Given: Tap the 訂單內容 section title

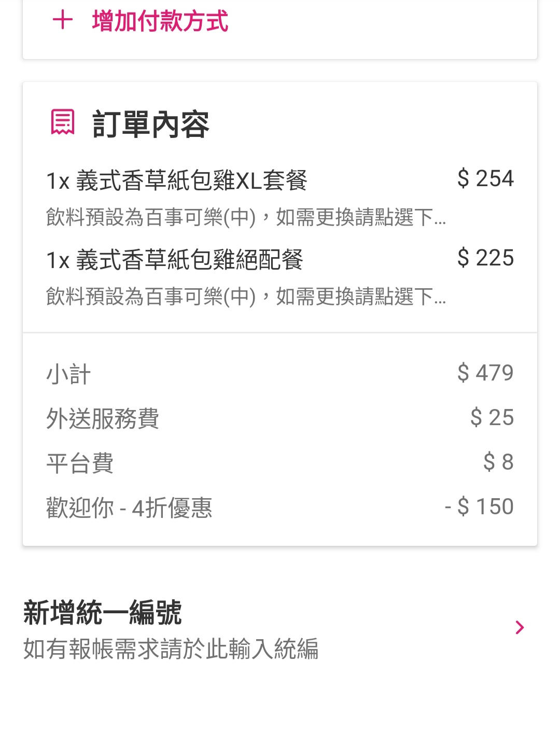Looking at the screenshot, I should 151,124.
